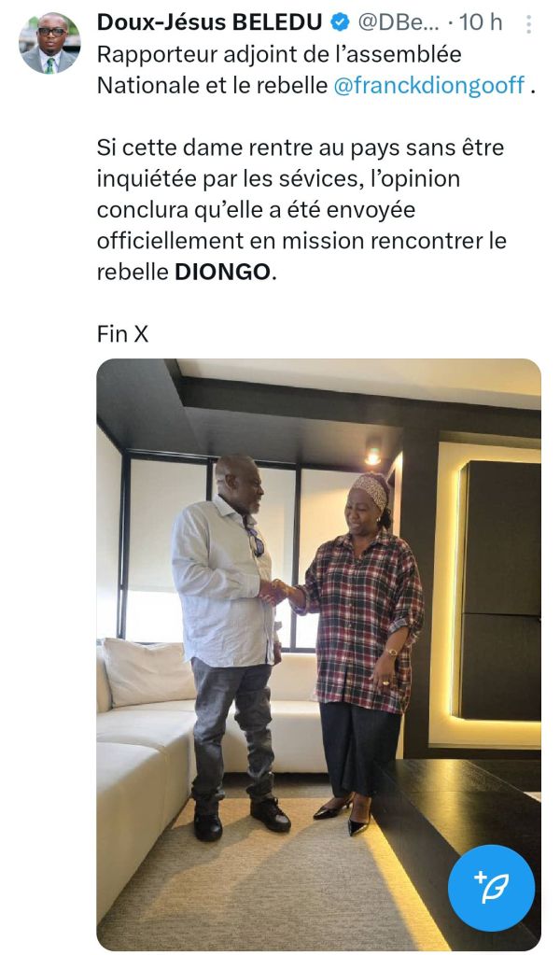Click the 'officiellement en mission rencontrer le' line
Viewport: 560px width, 955px height.
click(x=301, y=241)
